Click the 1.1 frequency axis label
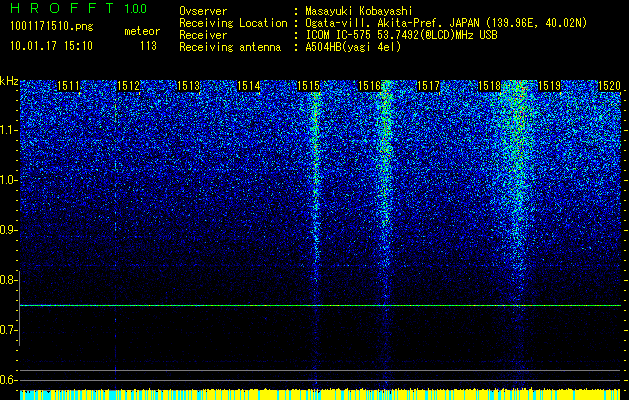The image size is (629, 400). click(8, 130)
